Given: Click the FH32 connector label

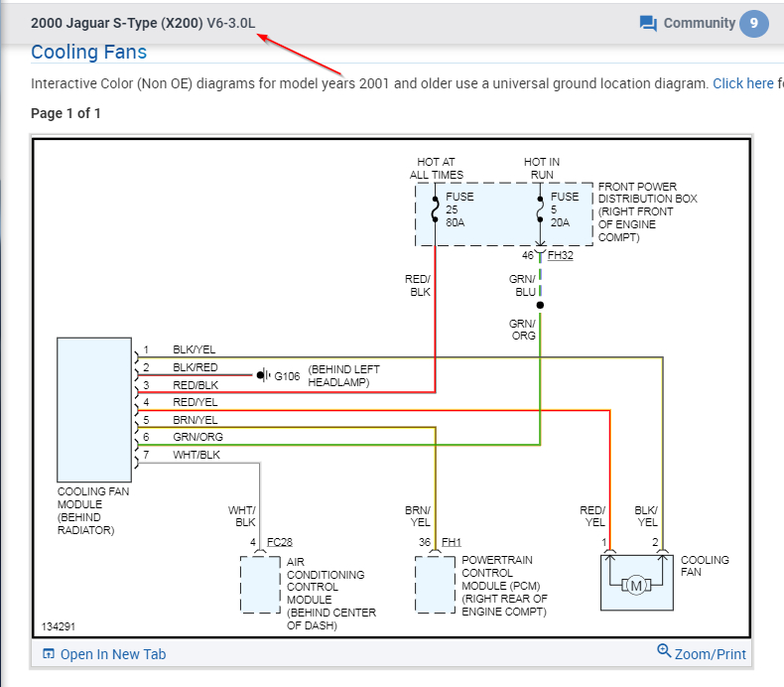Looking at the screenshot, I should tap(560, 255).
